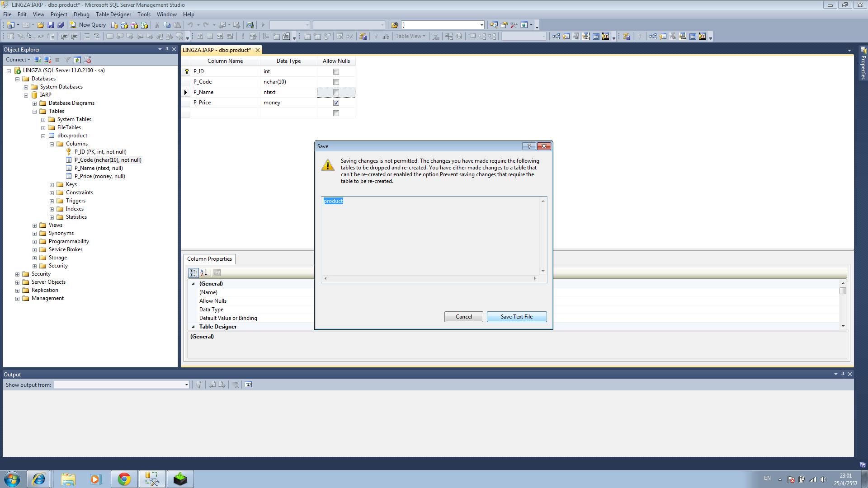This screenshot has height=488, width=868.
Task: Click Alphabetical sort icon in Column Properties
Action: coord(204,272)
